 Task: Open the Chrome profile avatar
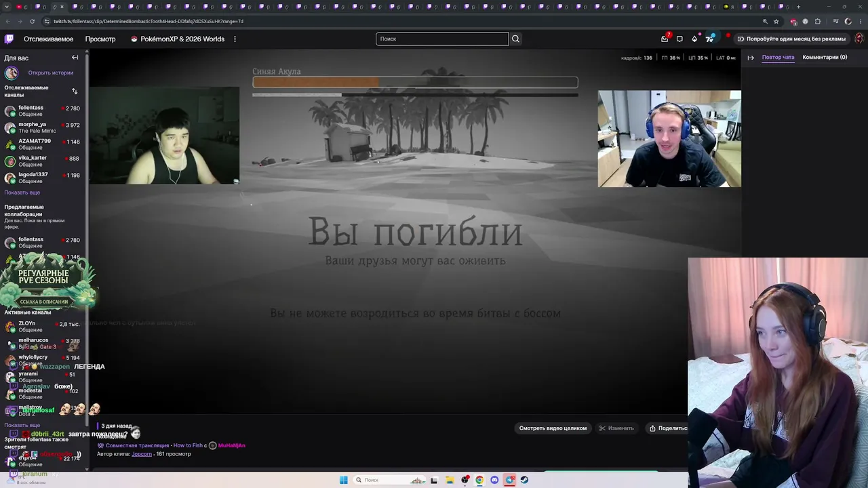848,21
